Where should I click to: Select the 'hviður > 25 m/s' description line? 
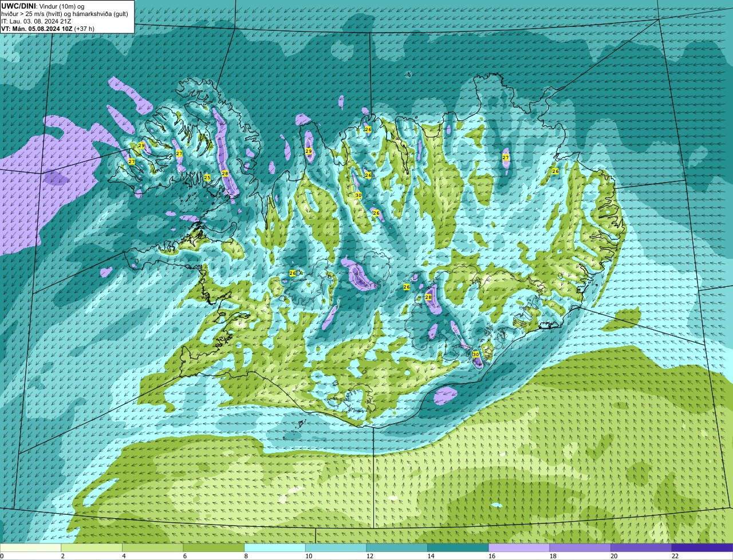click(x=65, y=14)
